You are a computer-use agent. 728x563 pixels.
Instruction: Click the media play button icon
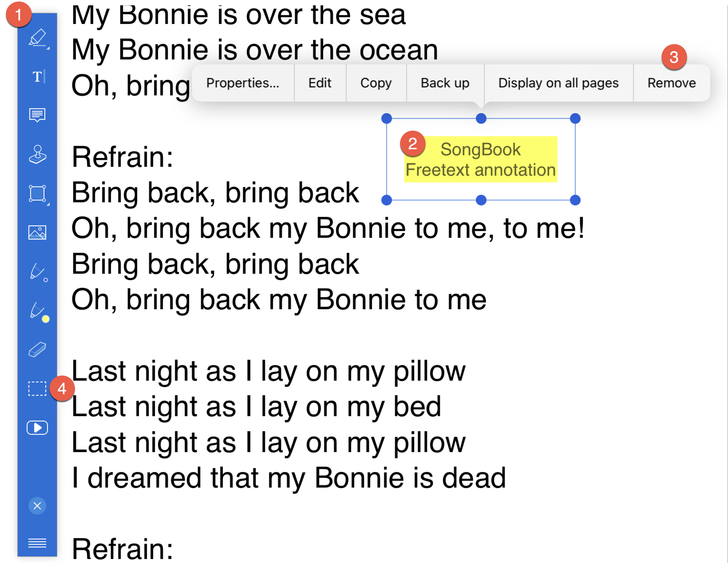point(37,428)
